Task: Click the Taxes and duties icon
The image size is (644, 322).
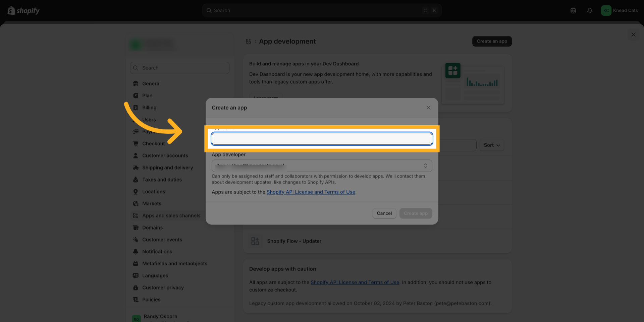Action: coord(136,180)
